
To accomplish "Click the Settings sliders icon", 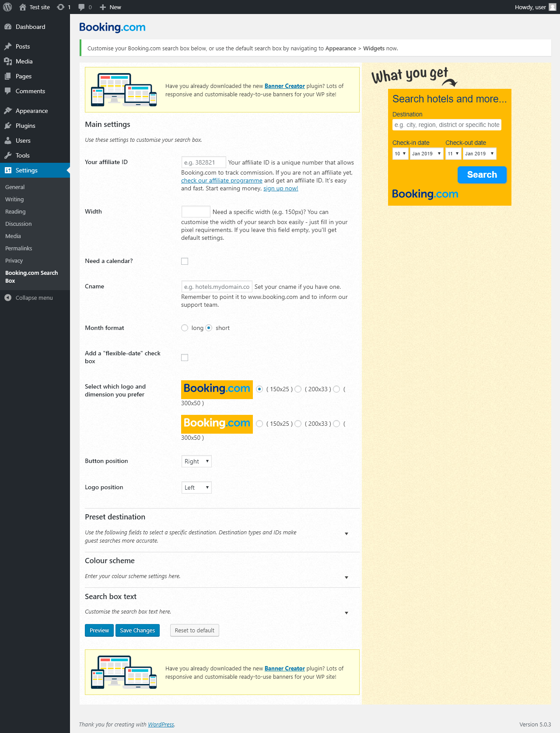I will pyautogui.click(x=8, y=170).
